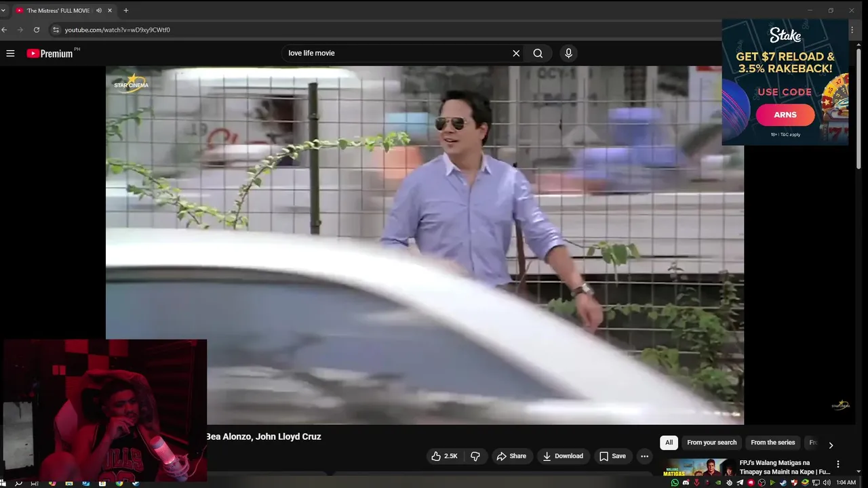Run search with magnifying glass button
This screenshot has height=488, width=868.
pos(538,53)
